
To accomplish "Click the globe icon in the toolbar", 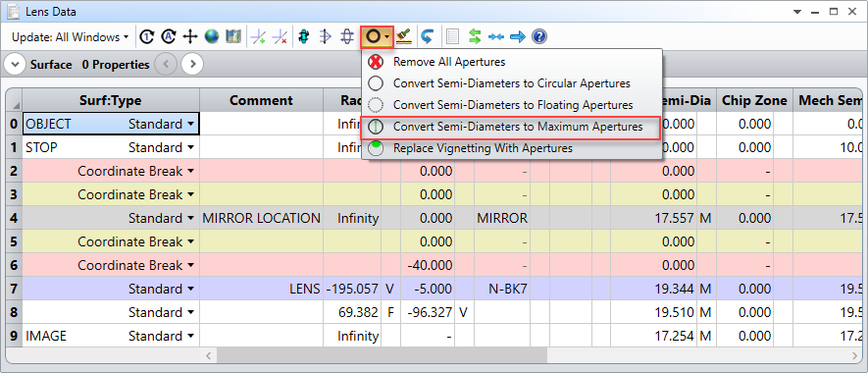I will pos(212,37).
